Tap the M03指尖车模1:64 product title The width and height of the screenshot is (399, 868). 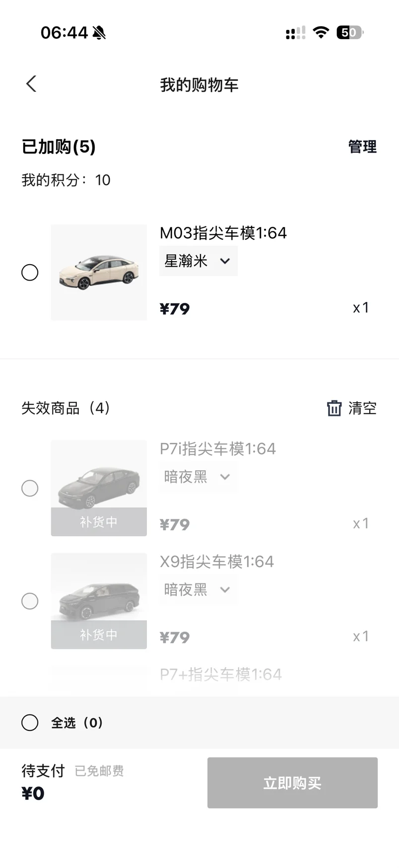pos(223,233)
